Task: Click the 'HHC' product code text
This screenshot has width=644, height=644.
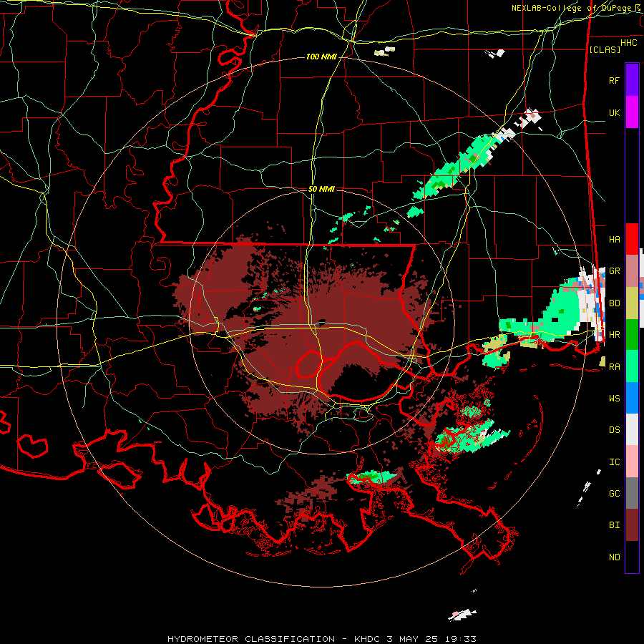Action: coord(628,43)
